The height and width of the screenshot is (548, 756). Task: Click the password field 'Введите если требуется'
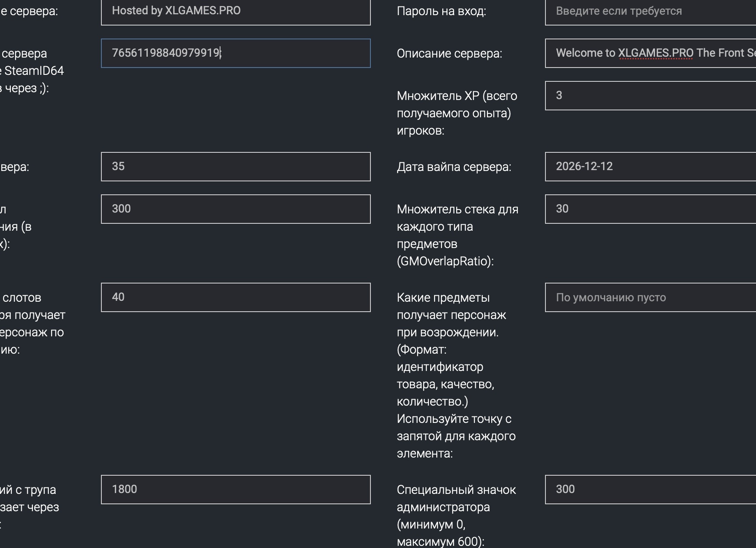tap(651, 11)
